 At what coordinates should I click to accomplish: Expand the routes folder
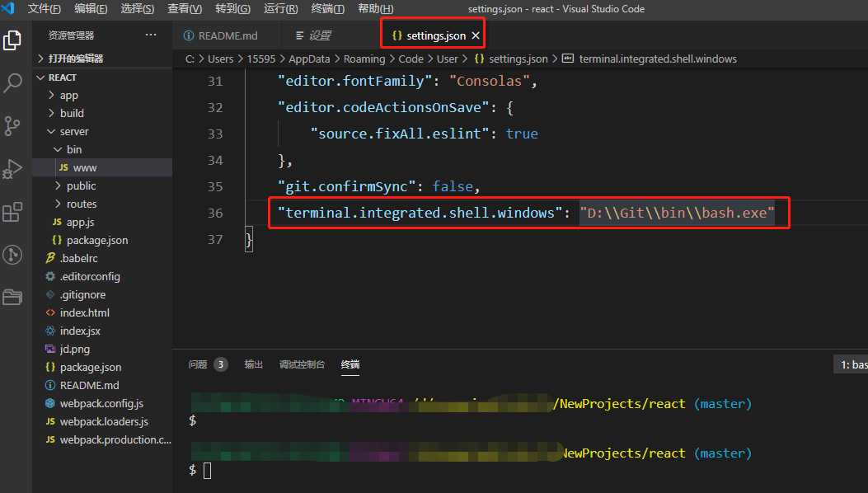(59, 204)
